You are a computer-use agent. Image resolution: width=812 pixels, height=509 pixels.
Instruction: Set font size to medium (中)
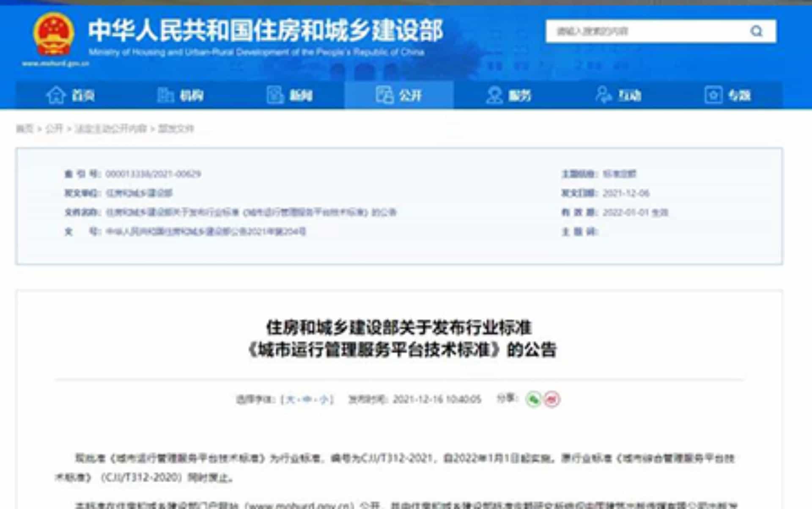tap(307, 399)
